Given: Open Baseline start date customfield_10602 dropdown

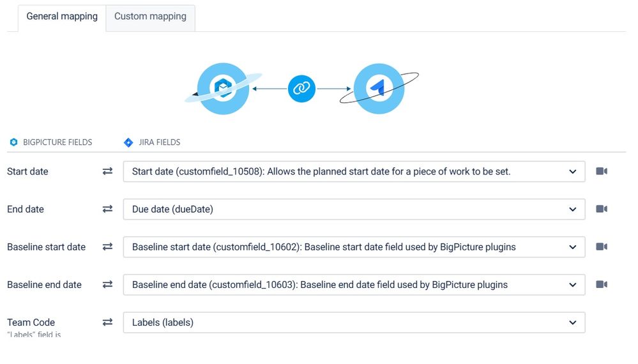Looking at the screenshot, I should (x=354, y=247).
